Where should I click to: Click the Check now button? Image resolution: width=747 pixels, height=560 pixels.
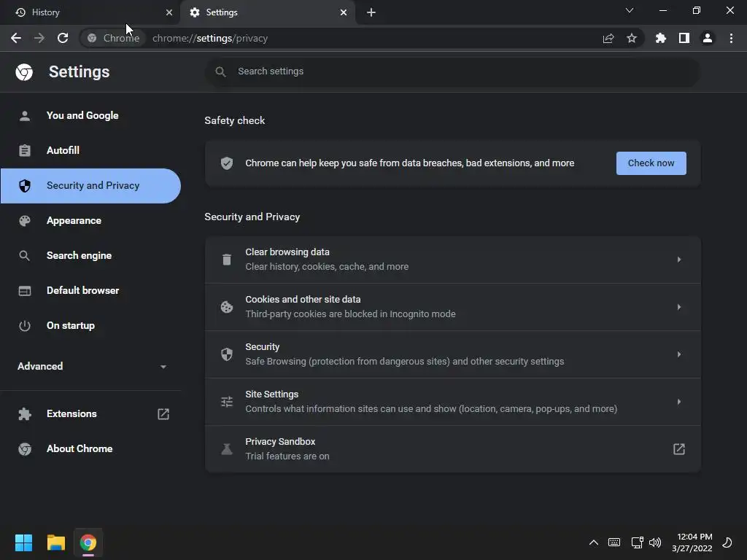pos(651,163)
